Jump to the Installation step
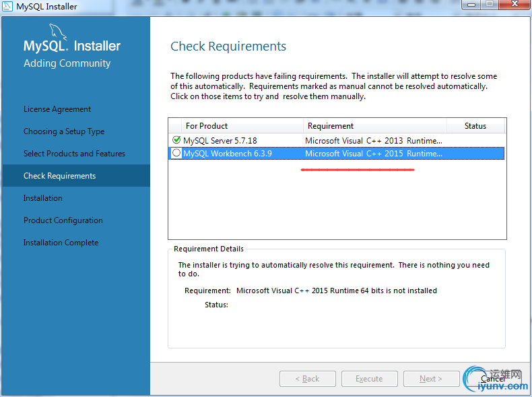This screenshot has height=397, width=532. coord(42,198)
